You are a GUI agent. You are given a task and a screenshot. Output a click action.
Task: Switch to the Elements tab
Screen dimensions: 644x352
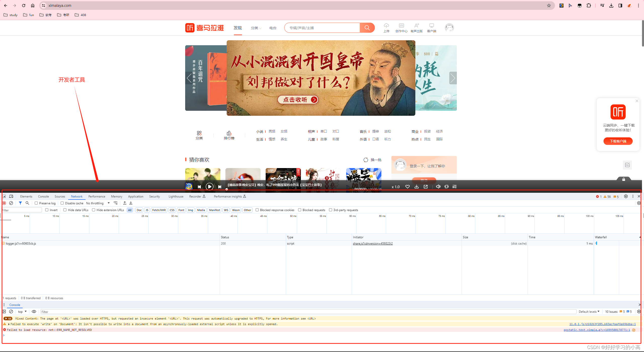coord(26,197)
